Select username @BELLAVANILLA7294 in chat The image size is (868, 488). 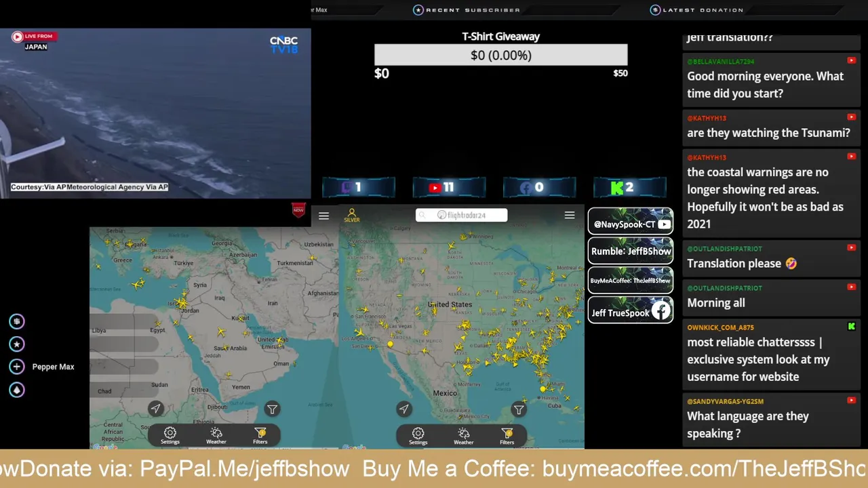[x=721, y=62]
